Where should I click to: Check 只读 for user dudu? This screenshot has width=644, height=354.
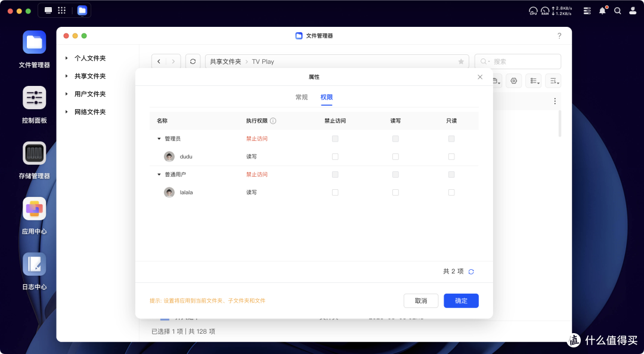coord(451,156)
